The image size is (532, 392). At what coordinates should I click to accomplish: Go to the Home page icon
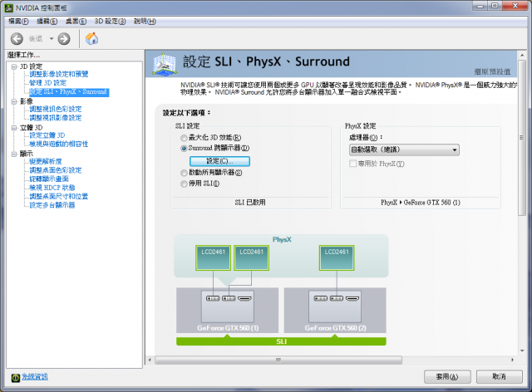[91, 39]
